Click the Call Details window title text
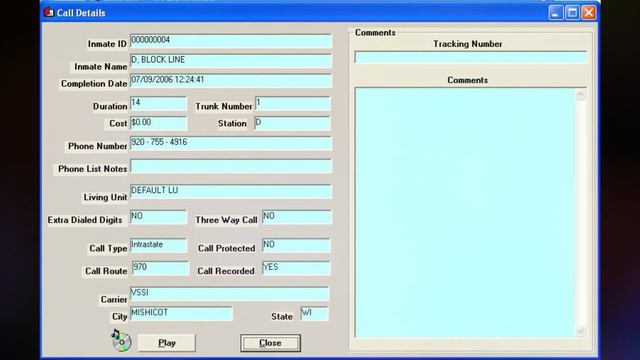This screenshot has height=360, width=640. pyautogui.click(x=81, y=13)
